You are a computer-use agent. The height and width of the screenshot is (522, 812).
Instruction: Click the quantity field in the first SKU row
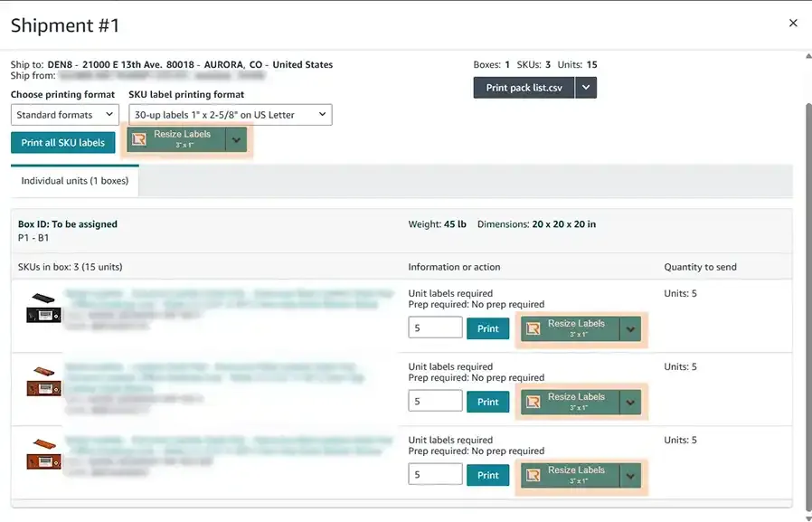(435, 327)
